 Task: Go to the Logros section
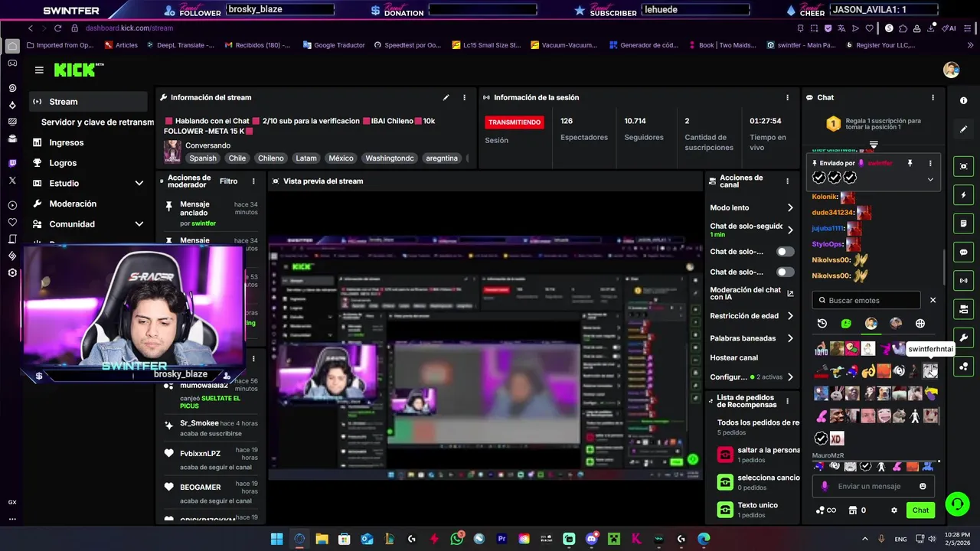[x=63, y=163]
